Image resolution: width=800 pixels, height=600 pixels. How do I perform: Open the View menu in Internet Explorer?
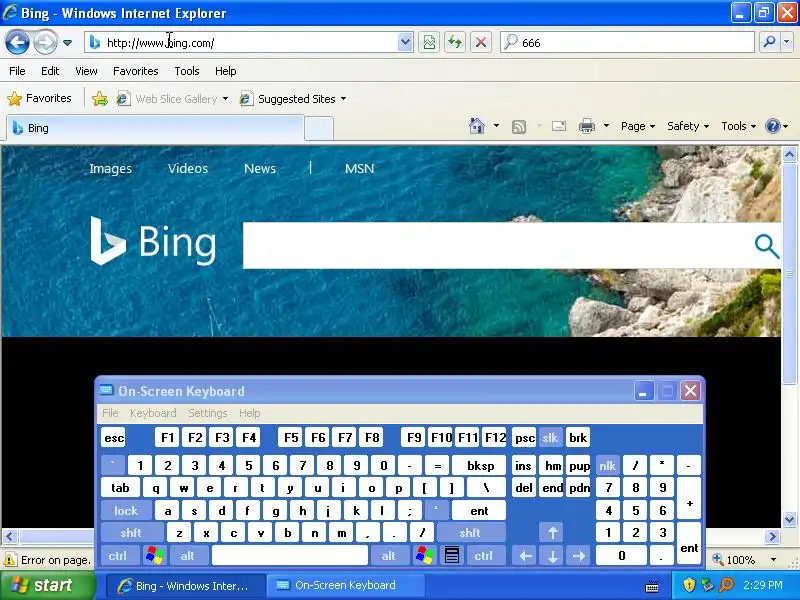[86, 71]
